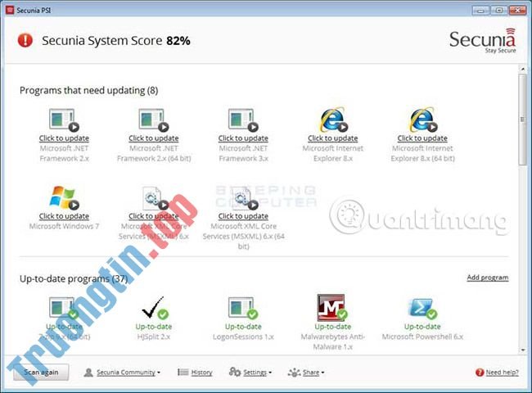Click the Microsoft Windows 7 flag icon
This screenshot has width=532, height=393.
[64, 197]
